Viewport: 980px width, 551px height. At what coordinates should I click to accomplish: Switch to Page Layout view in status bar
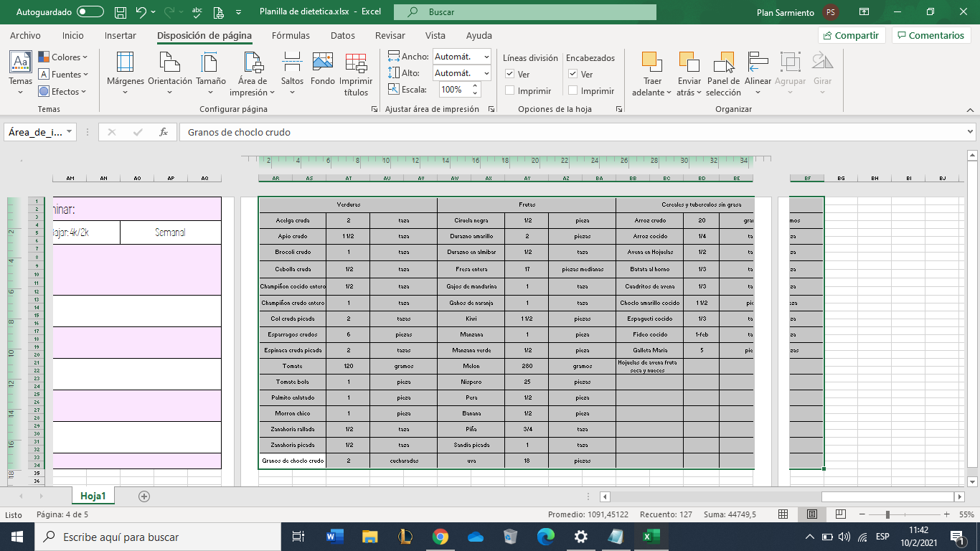(x=811, y=514)
